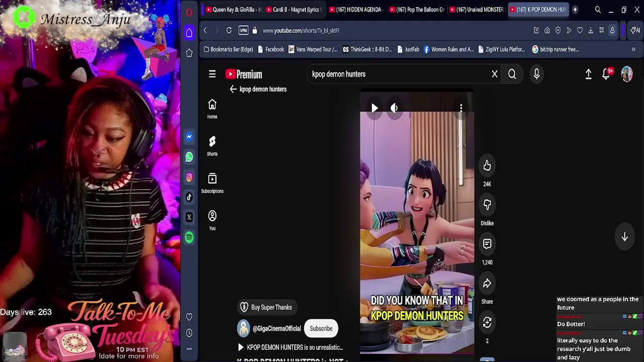644x362 pixels.
Task: Go to next short with down arrow
Action: [624, 237]
